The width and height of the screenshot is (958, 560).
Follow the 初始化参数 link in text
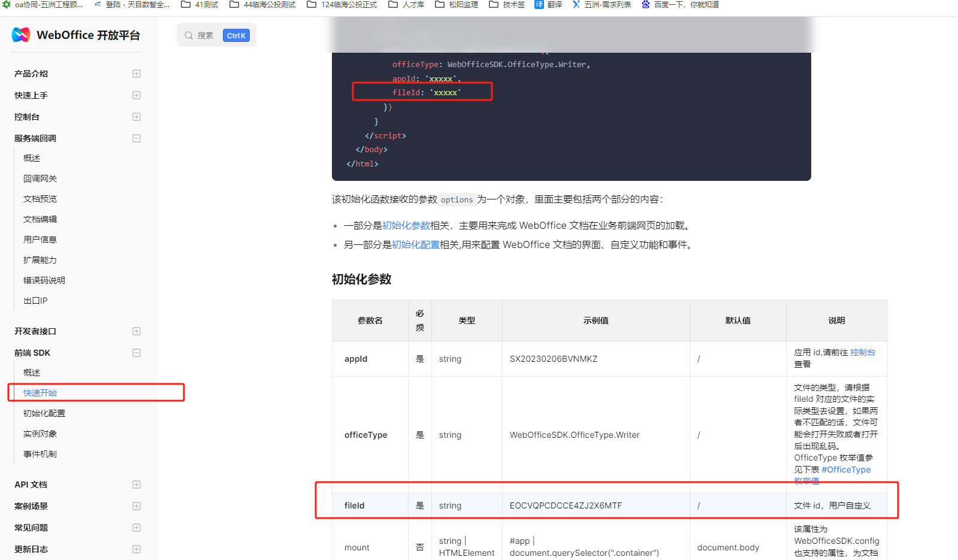pos(406,226)
